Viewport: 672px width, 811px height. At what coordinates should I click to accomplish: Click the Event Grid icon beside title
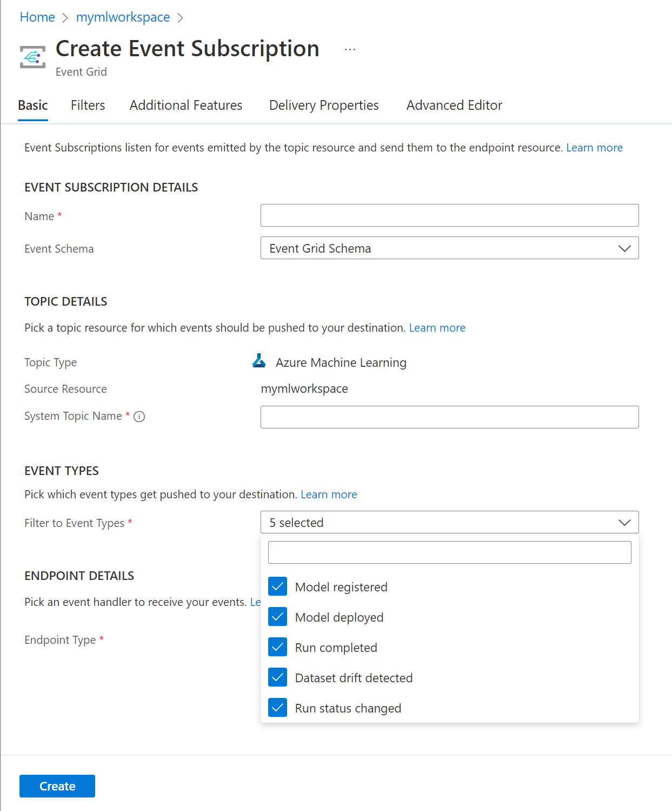(x=32, y=57)
